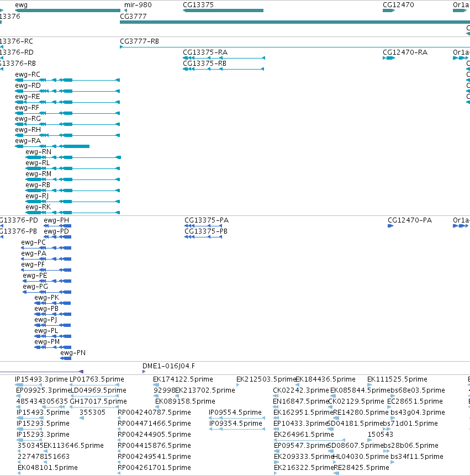Click CDS feature ewg-PG
Viewport: 470px width, 476px height.
point(47,292)
